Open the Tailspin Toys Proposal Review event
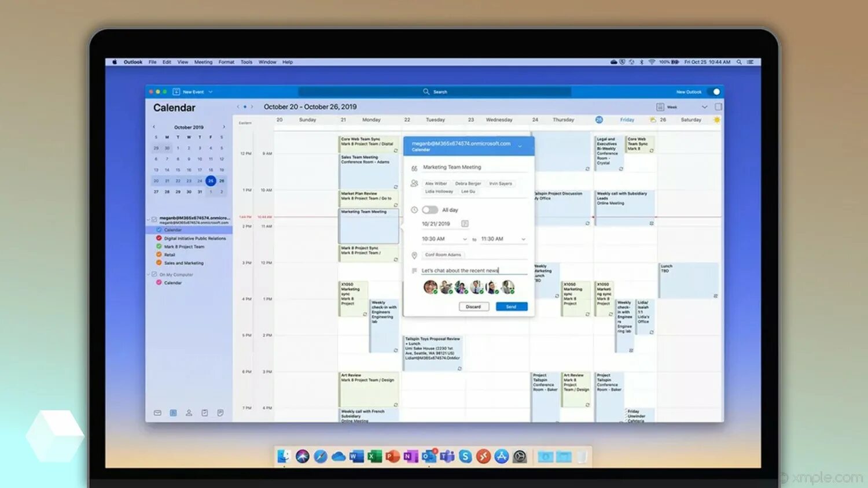 [x=433, y=353]
